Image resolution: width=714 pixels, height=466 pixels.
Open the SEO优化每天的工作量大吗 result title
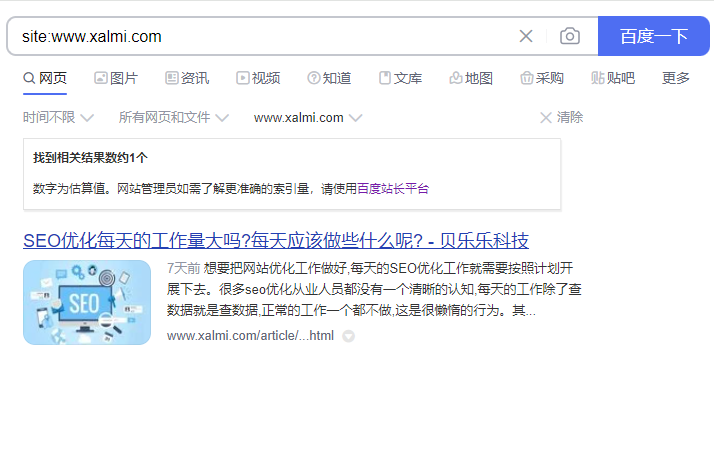point(276,240)
